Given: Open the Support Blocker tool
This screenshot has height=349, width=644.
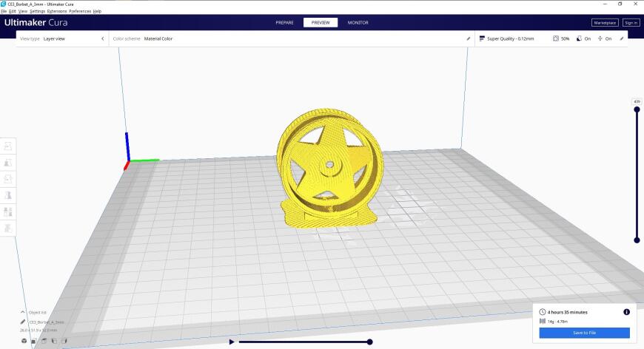Looking at the screenshot, I should (x=8, y=228).
